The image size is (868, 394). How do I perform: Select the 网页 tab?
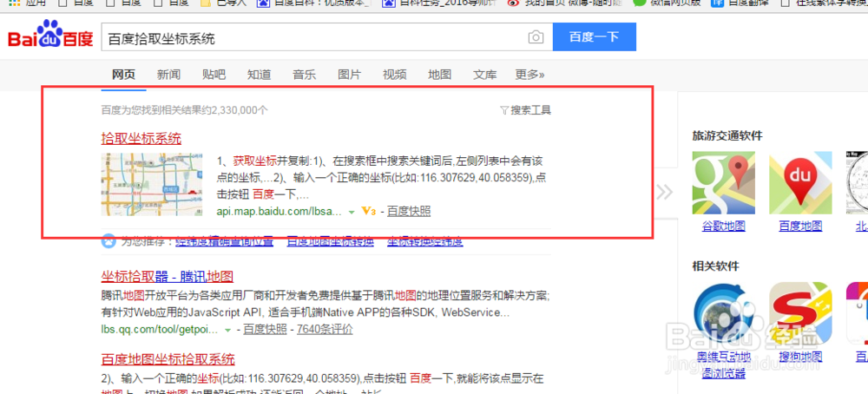tap(123, 75)
